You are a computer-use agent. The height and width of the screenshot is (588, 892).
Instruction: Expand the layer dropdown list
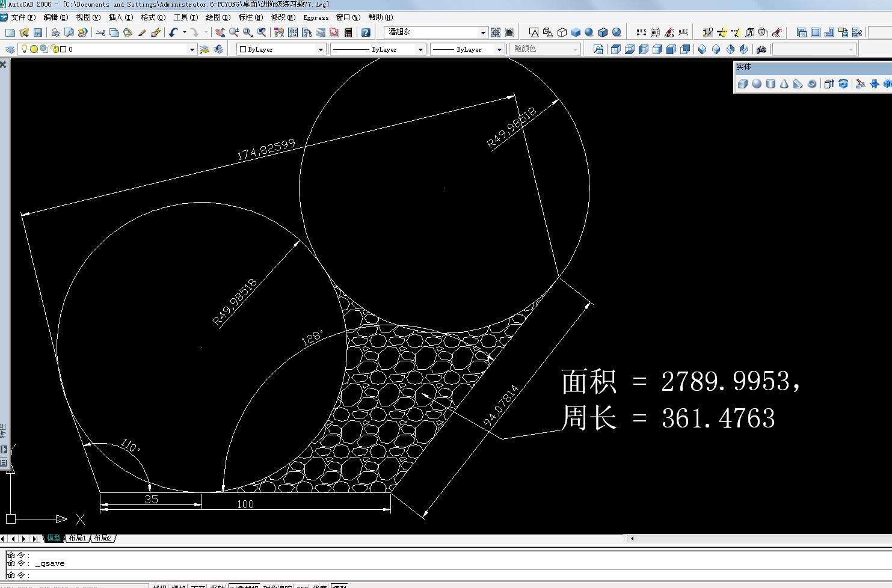click(192, 49)
